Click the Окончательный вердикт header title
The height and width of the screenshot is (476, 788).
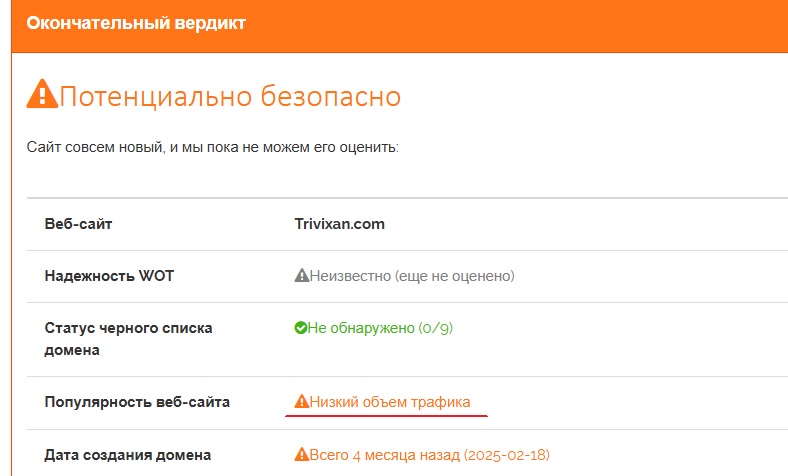(136, 23)
